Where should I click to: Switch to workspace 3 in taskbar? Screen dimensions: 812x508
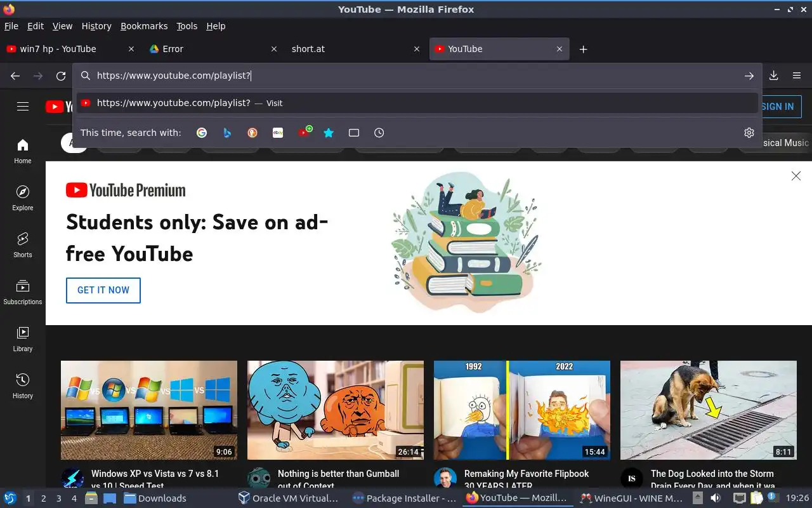point(58,498)
